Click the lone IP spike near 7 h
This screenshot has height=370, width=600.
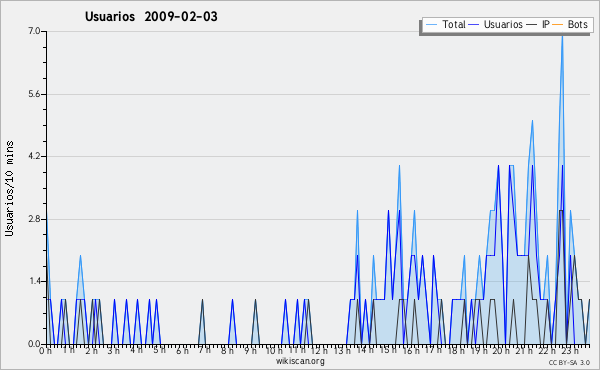[202, 300]
